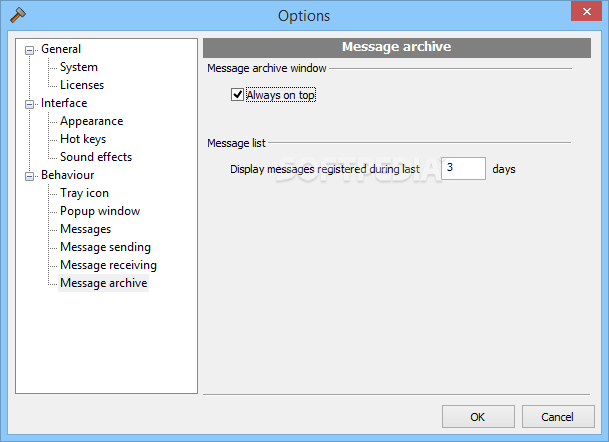This screenshot has height=442, width=609.
Task: Discard changes with the Cancel button
Action: pyautogui.click(x=558, y=417)
